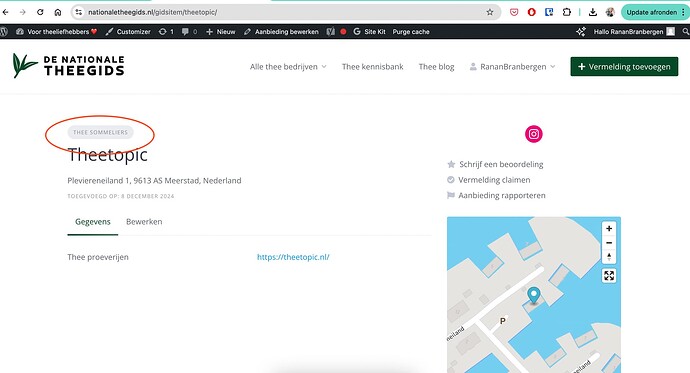Reset map compass bearing

[x=609, y=257]
